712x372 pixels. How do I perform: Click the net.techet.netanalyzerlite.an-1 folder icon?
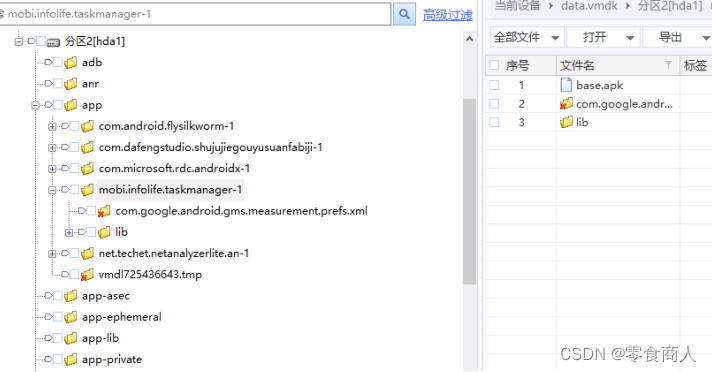tap(87, 253)
